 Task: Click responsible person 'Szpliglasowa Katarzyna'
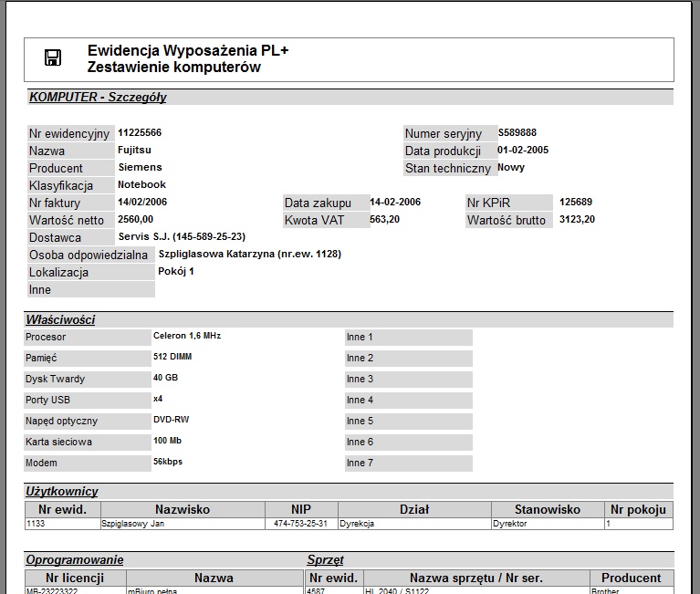point(216,254)
